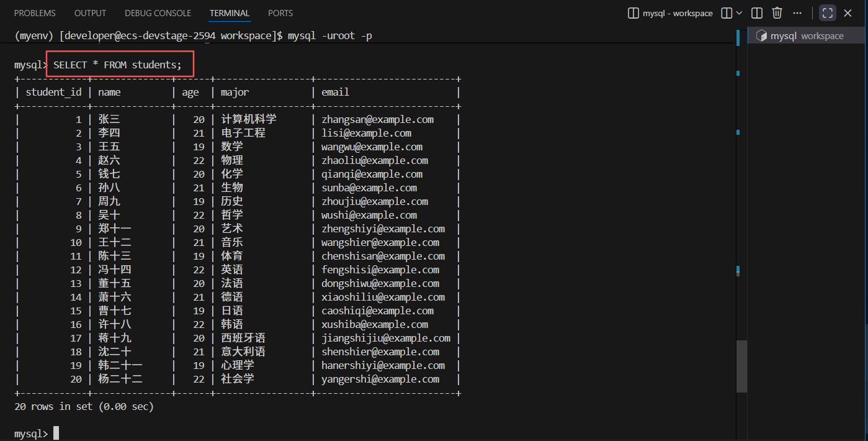Show the PORTS tab
868x441 pixels.
coord(280,13)
